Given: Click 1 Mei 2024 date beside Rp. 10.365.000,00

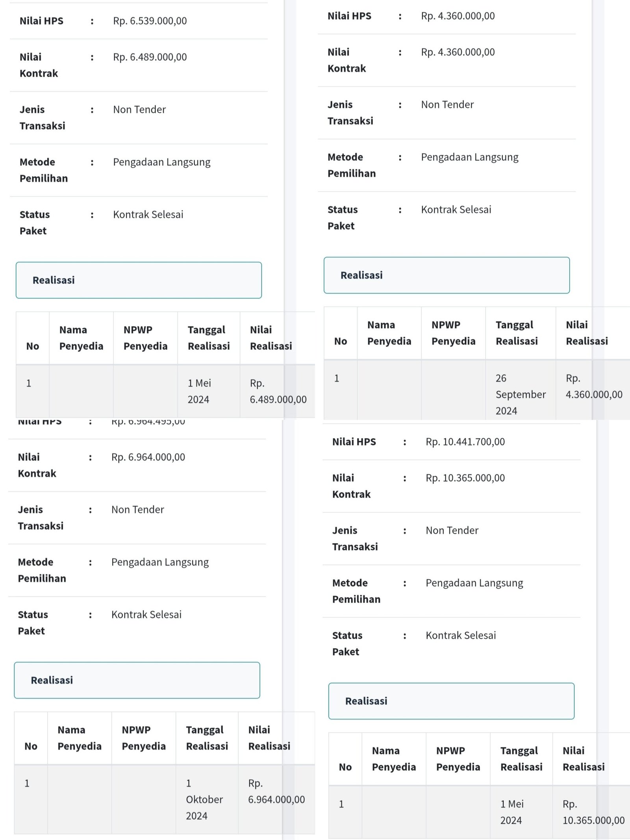Looking at the screenshot, I should (511, 812).
